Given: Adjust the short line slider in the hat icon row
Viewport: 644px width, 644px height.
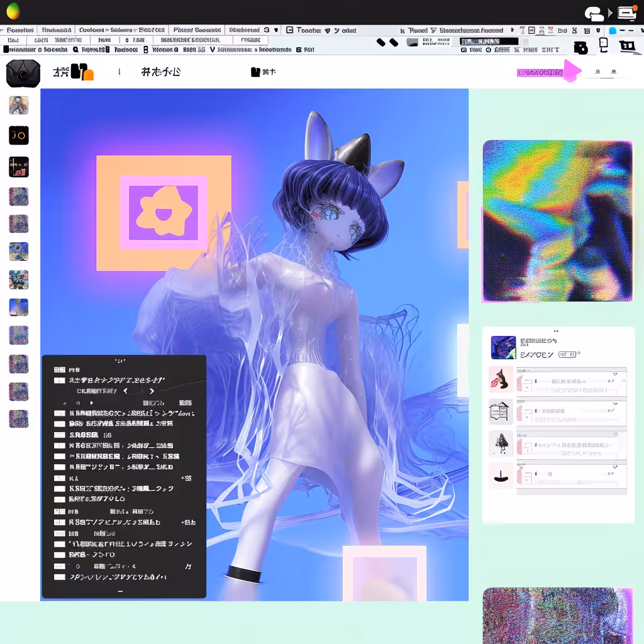Looking at the screenshot, I should click(542, 474).
